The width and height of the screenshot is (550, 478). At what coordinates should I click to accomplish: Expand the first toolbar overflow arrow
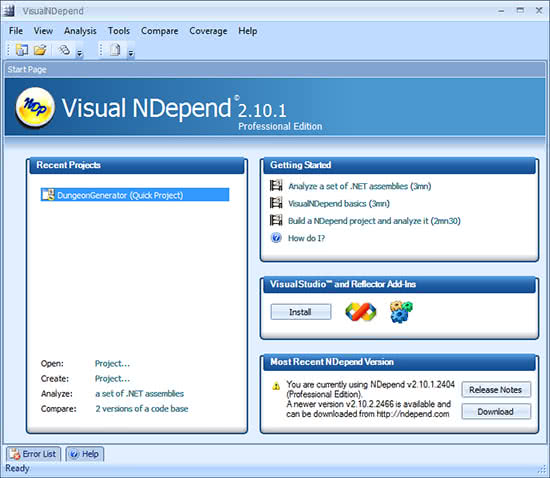80,54
